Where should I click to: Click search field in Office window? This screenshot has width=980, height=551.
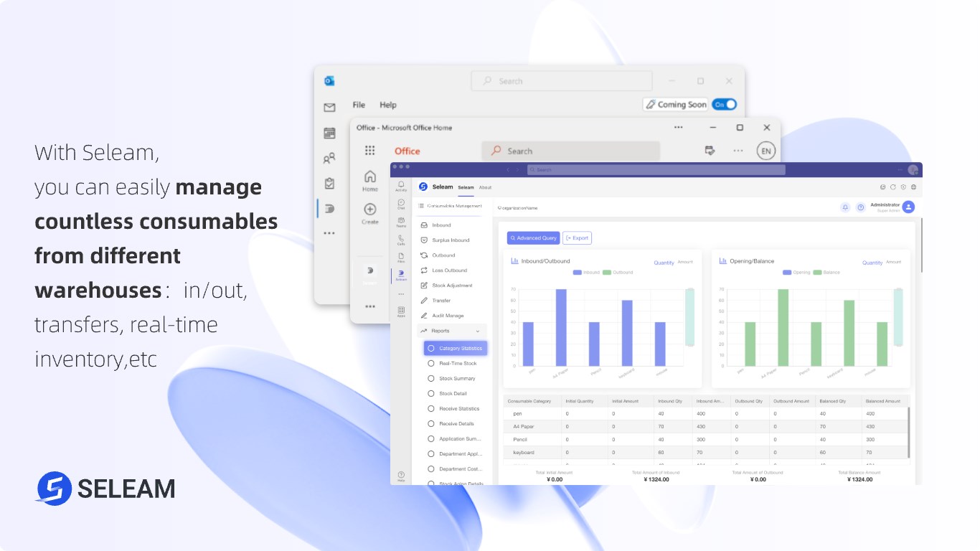(570, 151)
